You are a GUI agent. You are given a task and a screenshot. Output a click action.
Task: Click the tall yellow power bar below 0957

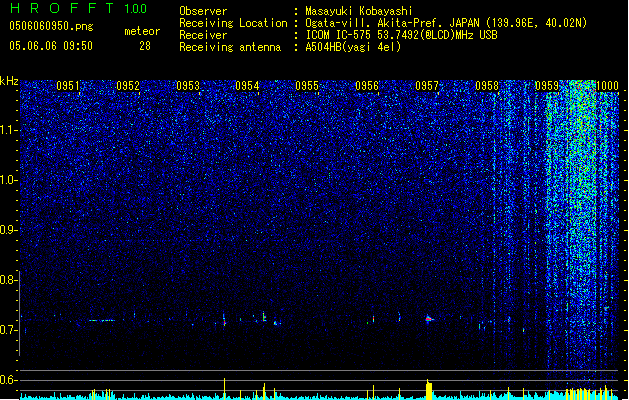coord(429,390)
